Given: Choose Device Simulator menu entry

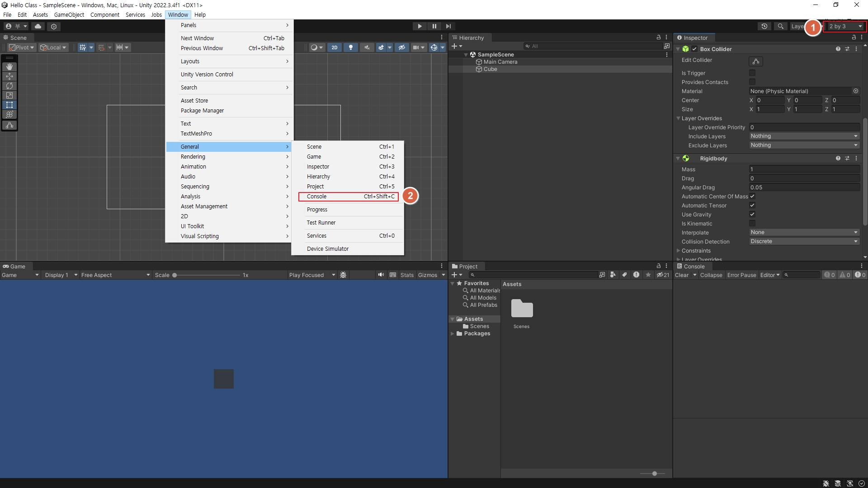Looking at the screenshot, I should (x=348, y=249).
